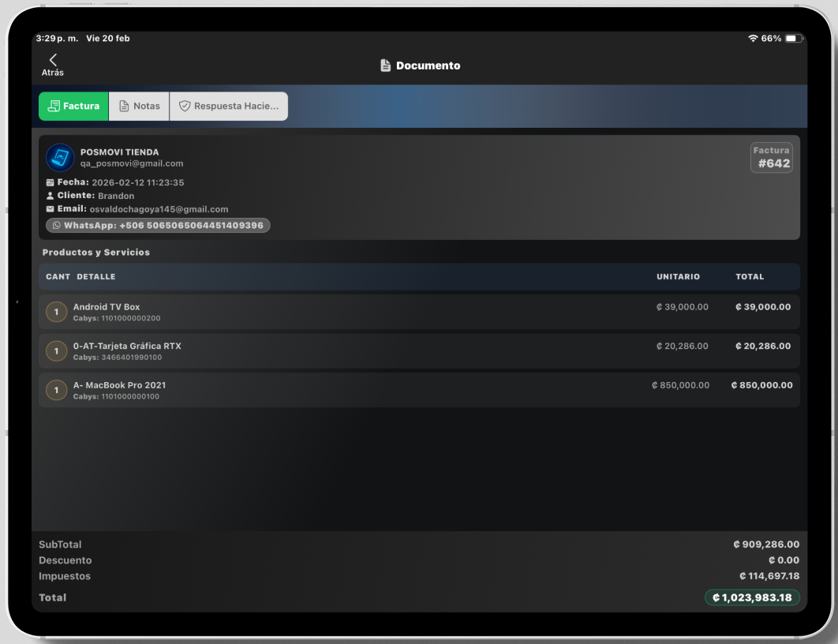Click the Factura #642 badge
Screen dimensions: 838x644
point(771,158)
